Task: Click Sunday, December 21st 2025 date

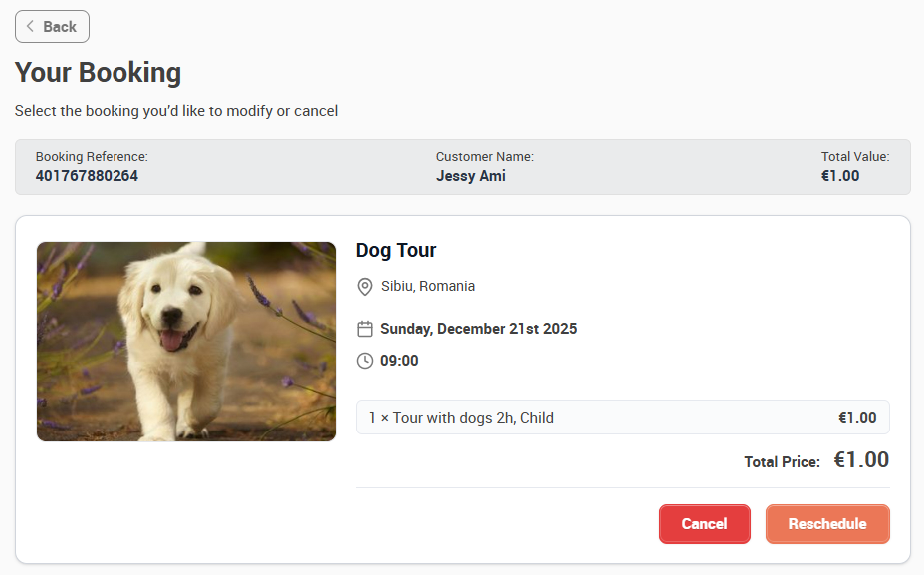Action: 479,329
